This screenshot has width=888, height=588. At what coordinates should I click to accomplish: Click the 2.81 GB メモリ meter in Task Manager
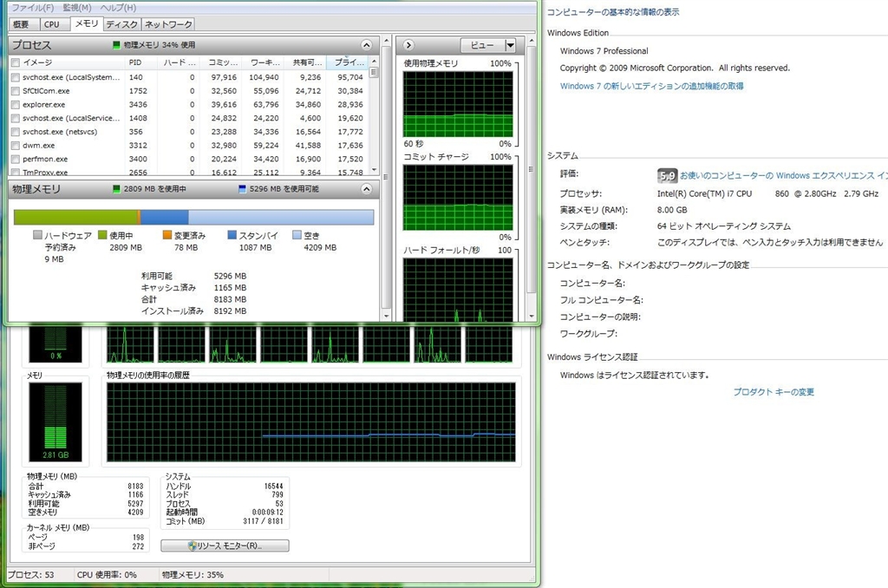coord(55,422)
